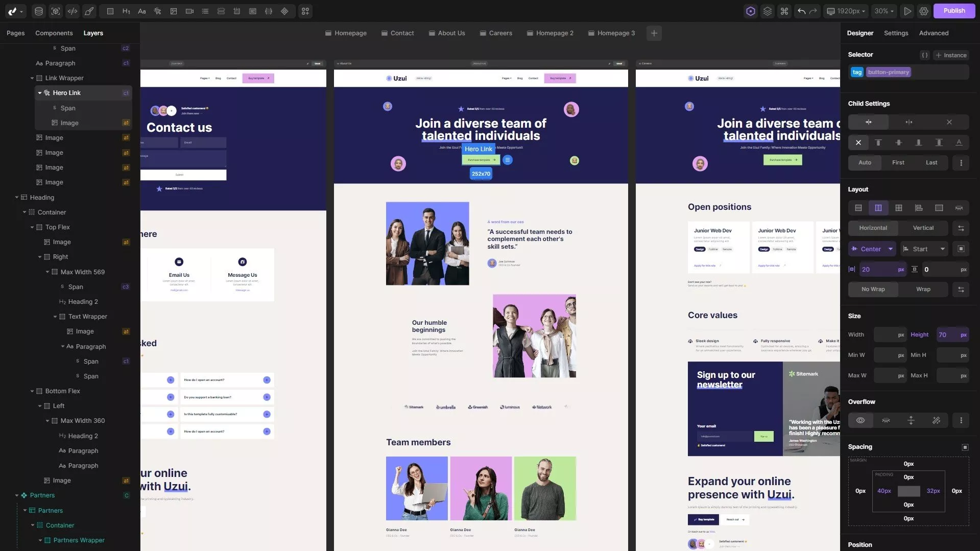The width and height of the screenshot is (980, 551).
Task: Click the undo arrow
Action: pos(801,11)
